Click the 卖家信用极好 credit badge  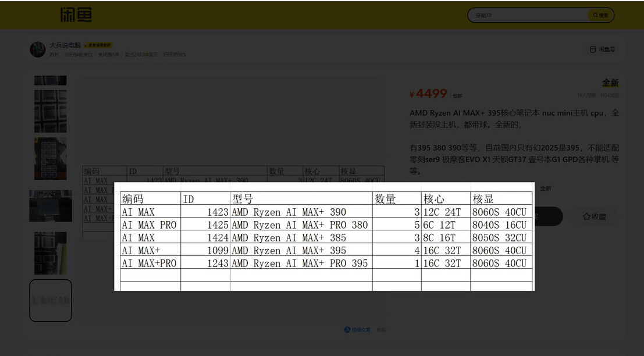(98, 45)
